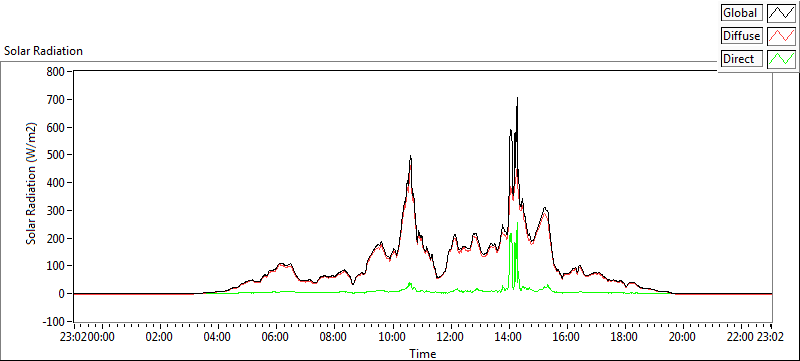This screenshot has width=800, height=361.
Task: Click the 20:00 tick on the time axis
Action: (x=683, y=337)
